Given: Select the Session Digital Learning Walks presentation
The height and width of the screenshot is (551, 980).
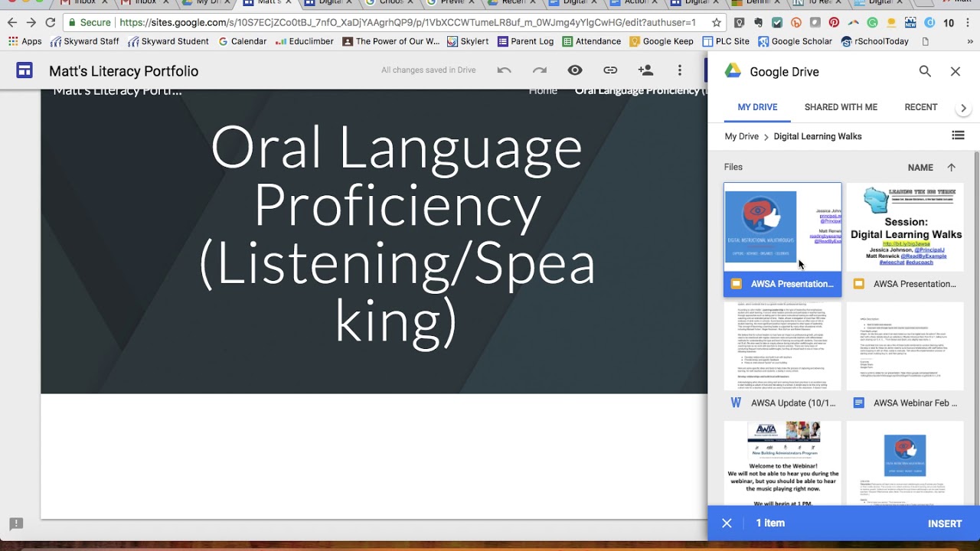Looking at the screenshot, I should pyautogui.click(x=905, y=240).
